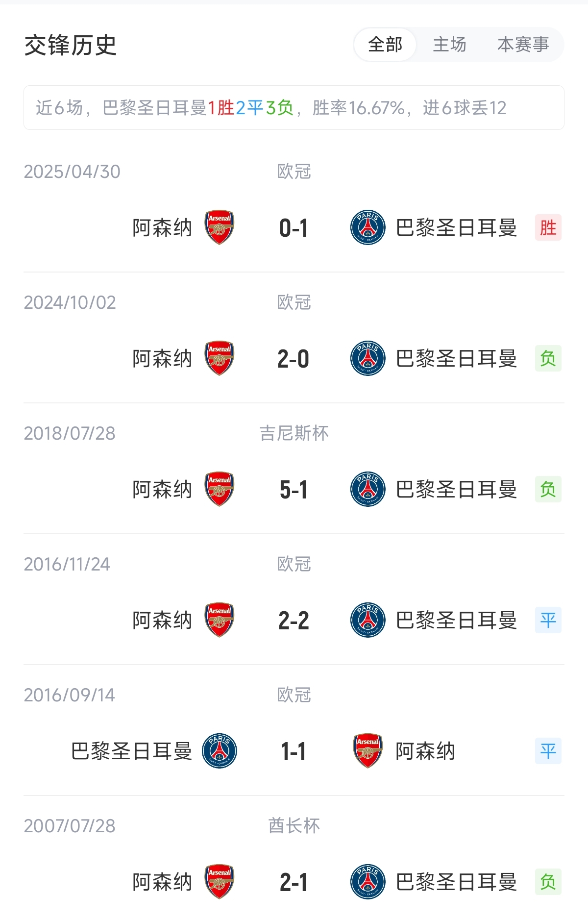Click the red 胜 result badge

click(548, 227)
